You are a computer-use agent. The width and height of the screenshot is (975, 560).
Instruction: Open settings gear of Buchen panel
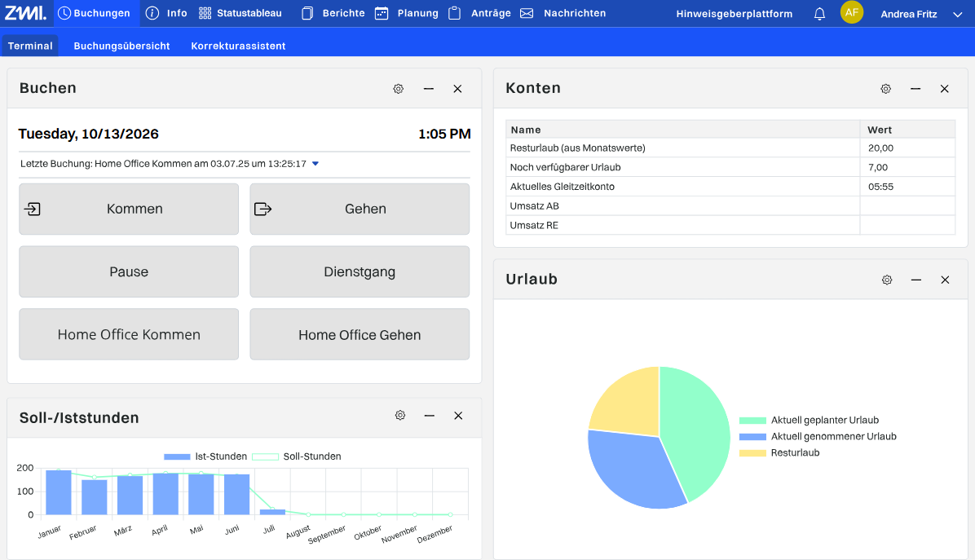click(x=399, y=89)
